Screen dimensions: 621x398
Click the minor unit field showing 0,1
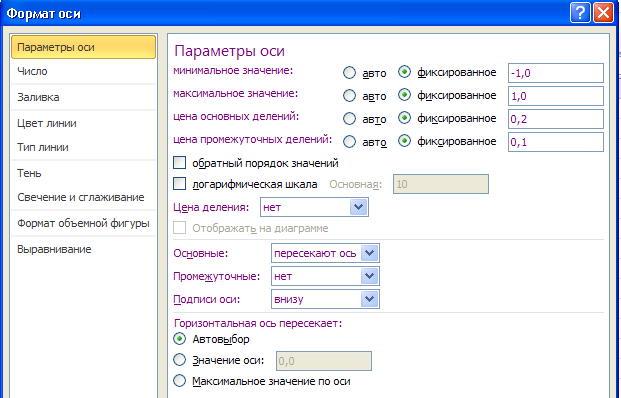[556, 142]
